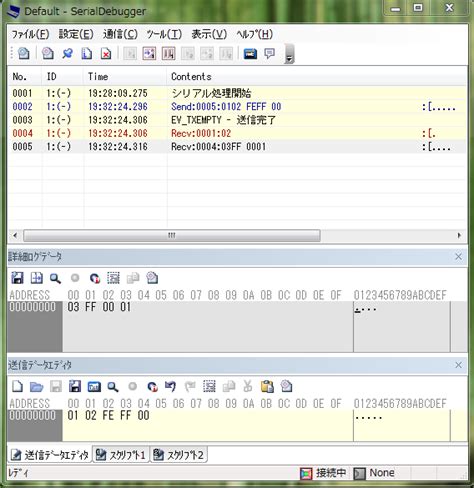The width and height of the screenshot is (474, 488).
Task: Close the 送信データエディタ panel
Action: point(458,365)
